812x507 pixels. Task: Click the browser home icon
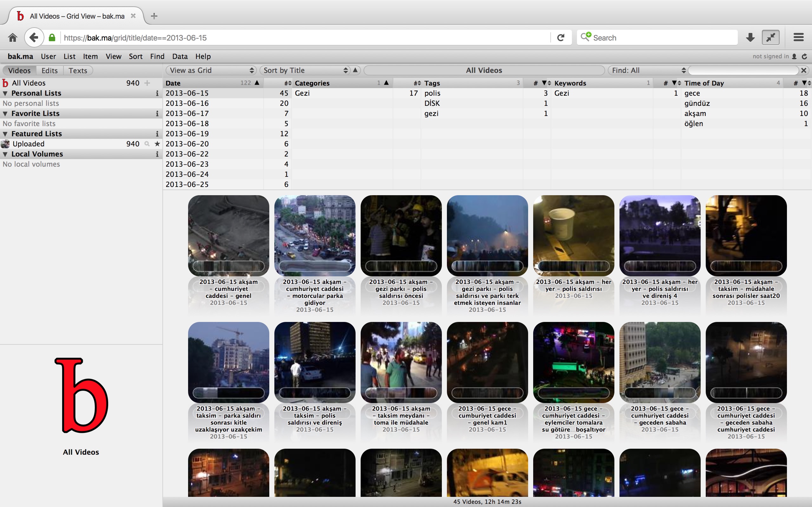(x=13, y=38)
